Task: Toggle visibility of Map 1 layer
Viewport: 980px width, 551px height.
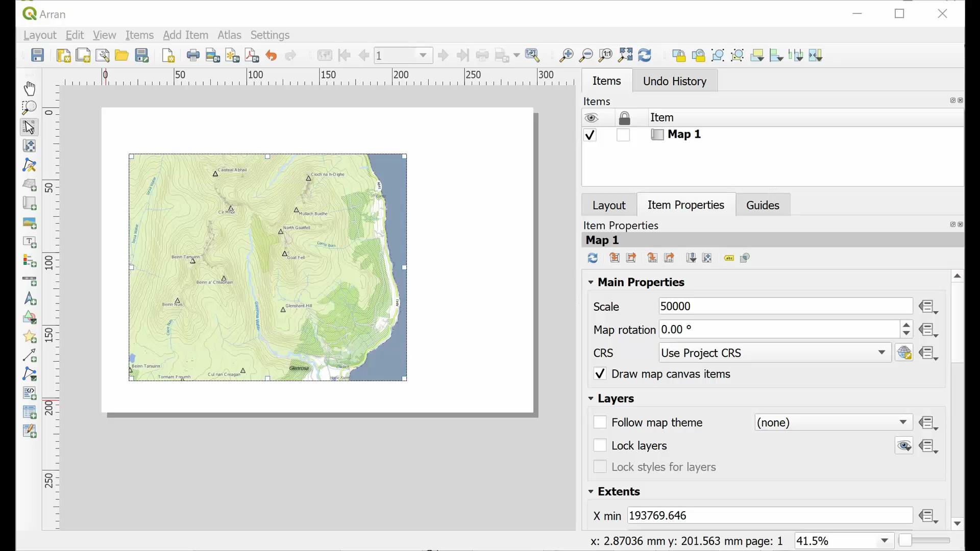Action: point(590,135)
